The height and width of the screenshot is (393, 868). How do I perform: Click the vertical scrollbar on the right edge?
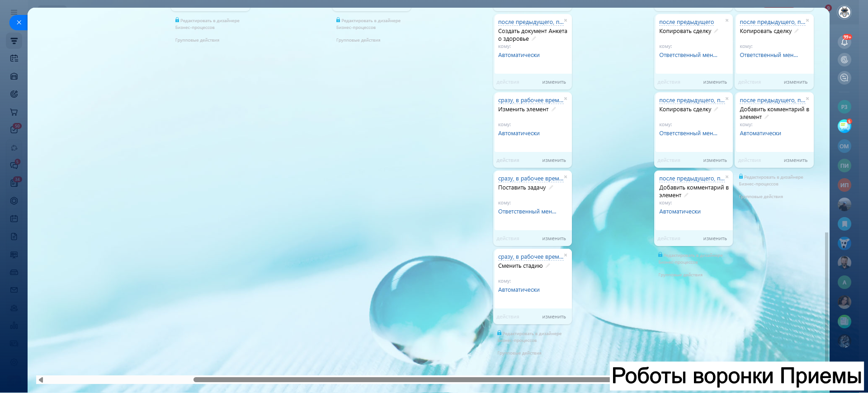(826, 296)
